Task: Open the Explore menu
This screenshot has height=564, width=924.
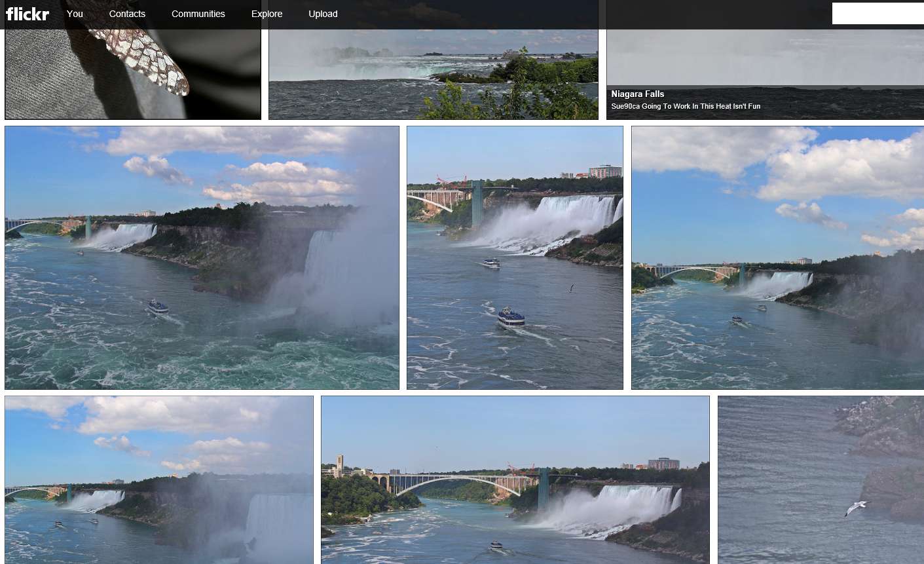Action: tap(267, 14)
